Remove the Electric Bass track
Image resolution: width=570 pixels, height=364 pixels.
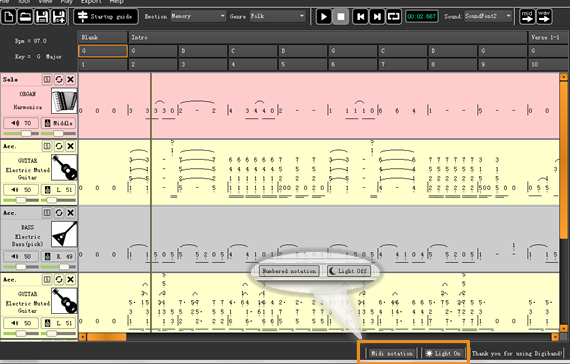71,213
